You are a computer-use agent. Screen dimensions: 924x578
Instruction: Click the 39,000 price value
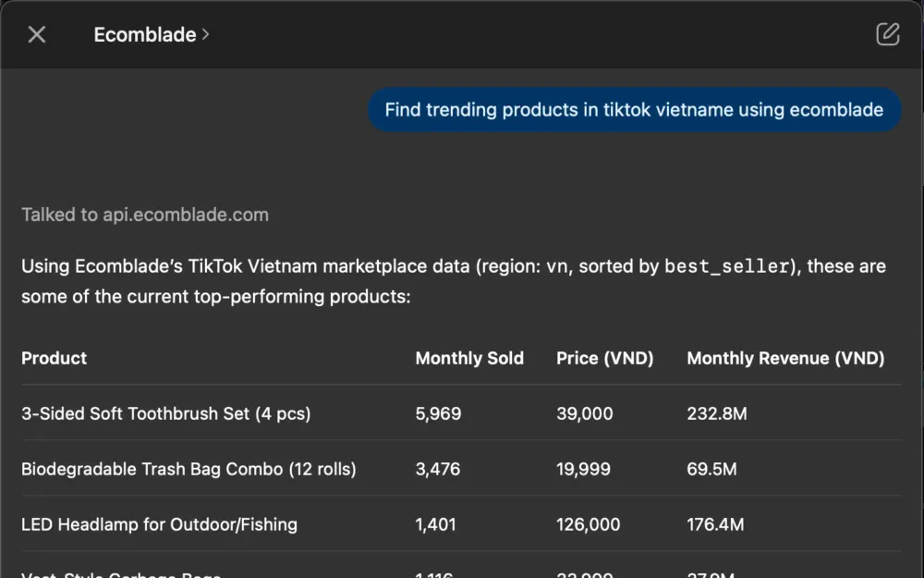click(585, 413)
